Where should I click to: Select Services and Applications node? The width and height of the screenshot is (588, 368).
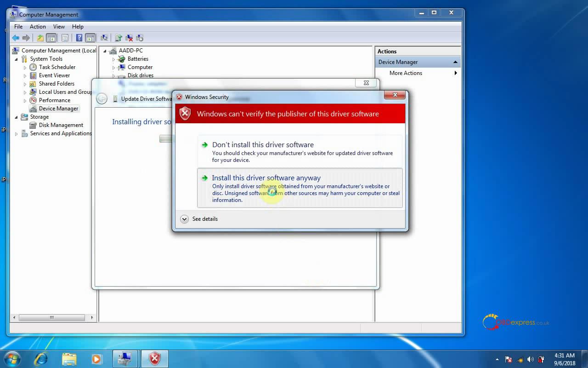click(x=61, y=133)
